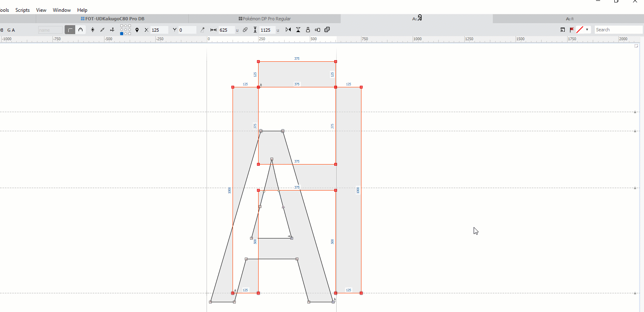This screenshot has height=312, width=644.
Task: Click the node marker icon in toolbar
Action: (93, 30)
